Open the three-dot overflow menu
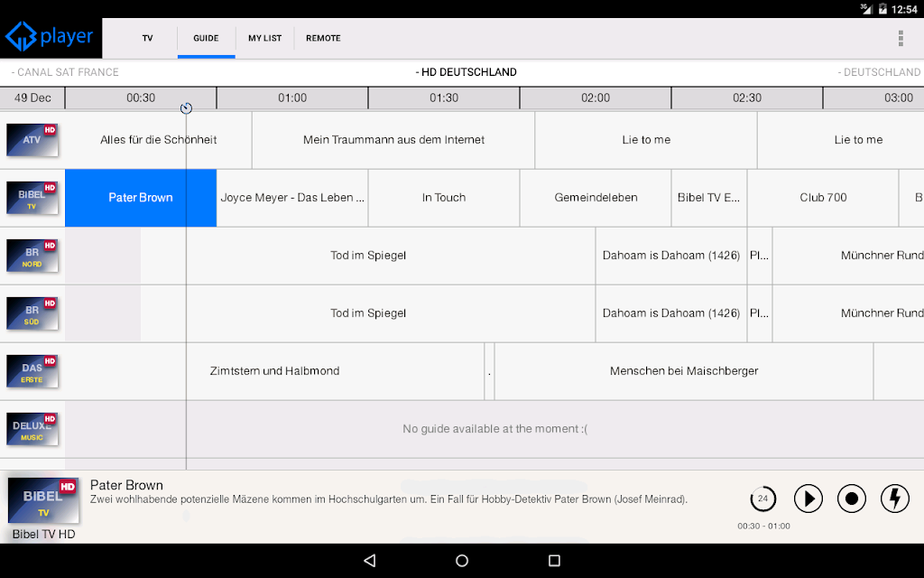This screenshot has height=578, width=924. [901, 38]
